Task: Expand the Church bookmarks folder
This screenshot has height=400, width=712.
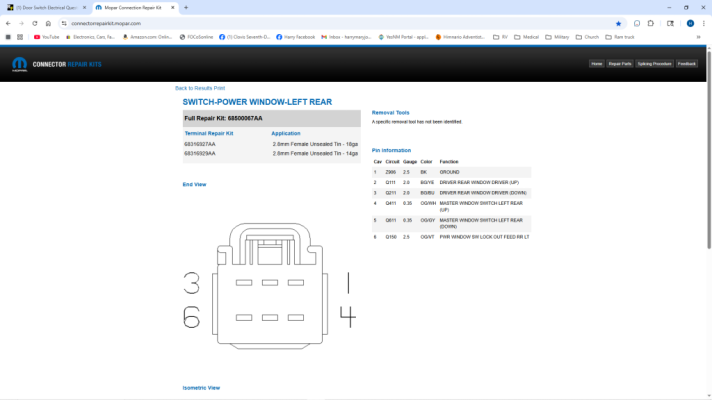Action: [x=588, y=37]
